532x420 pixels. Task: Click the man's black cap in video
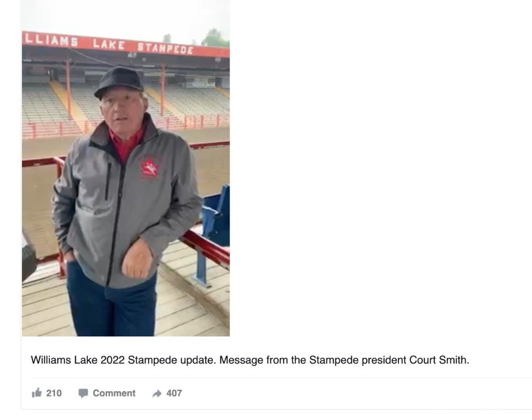click(119, 82)
